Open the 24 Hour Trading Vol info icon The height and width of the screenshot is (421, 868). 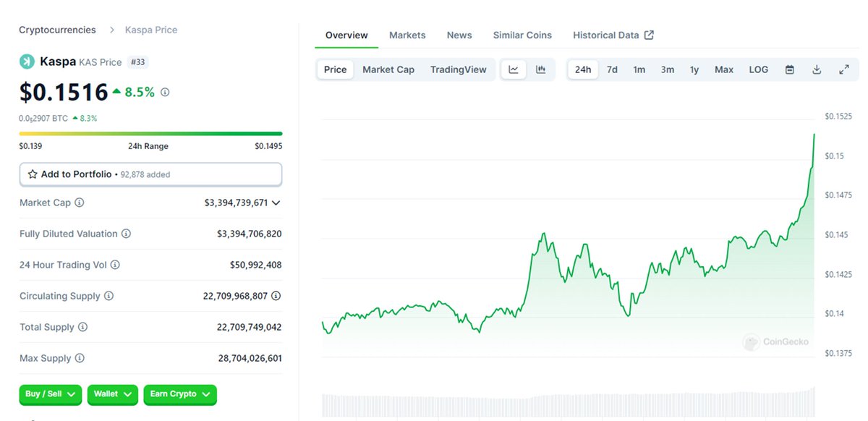115,265
